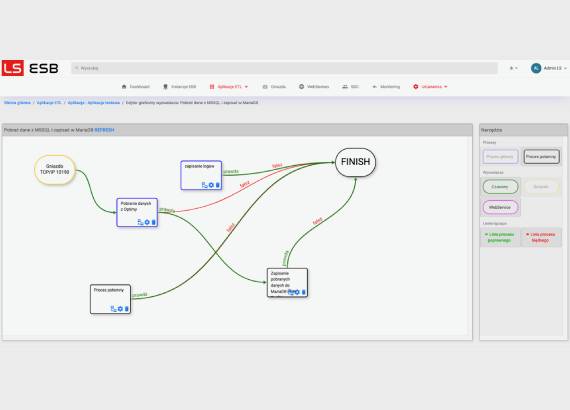Click connection icon on "Pobranie danych" node
The height and width of the screenshot is (410, 570).
coord(140,222)
